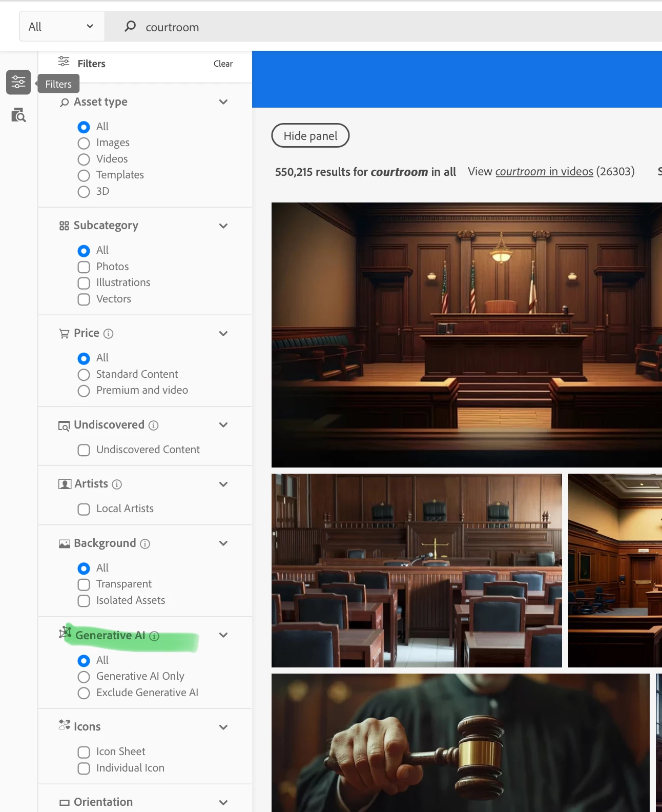Collapse the Background section

pos(223,543)
